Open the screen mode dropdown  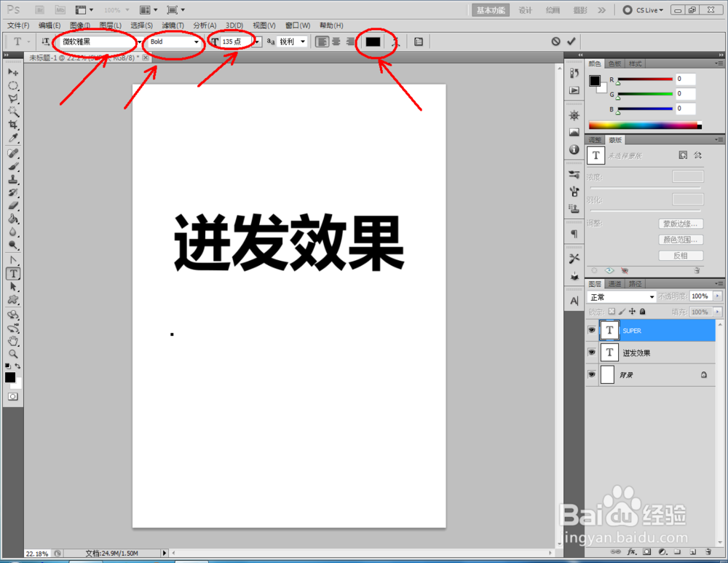point(175,9)
